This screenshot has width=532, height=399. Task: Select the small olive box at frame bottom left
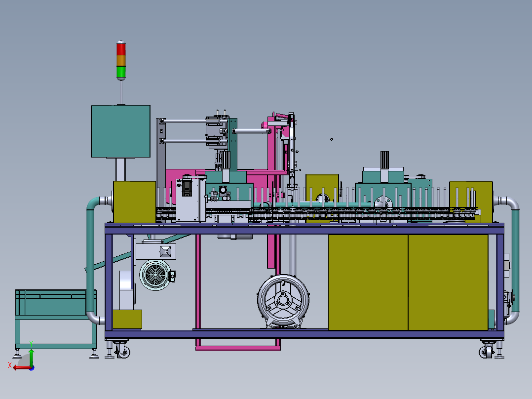127,319
